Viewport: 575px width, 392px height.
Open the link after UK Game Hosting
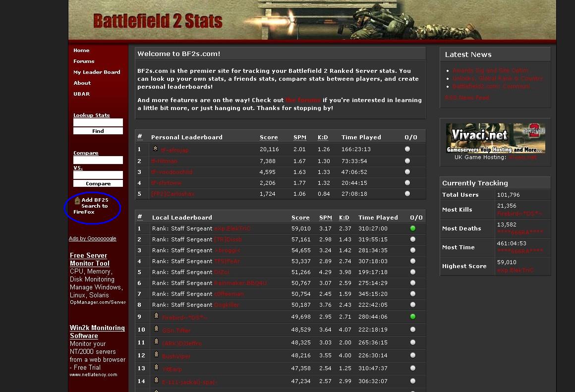tap(522, 157)
